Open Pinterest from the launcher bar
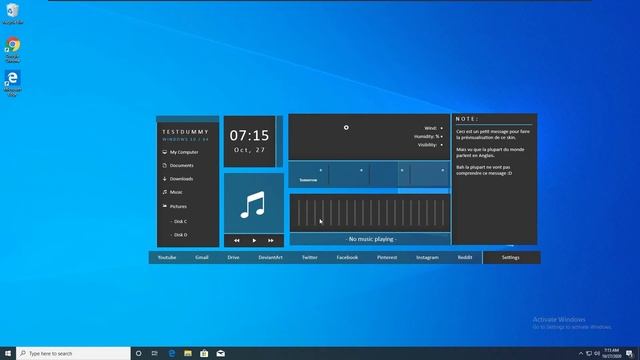640x360 pixels. [387, 258]
